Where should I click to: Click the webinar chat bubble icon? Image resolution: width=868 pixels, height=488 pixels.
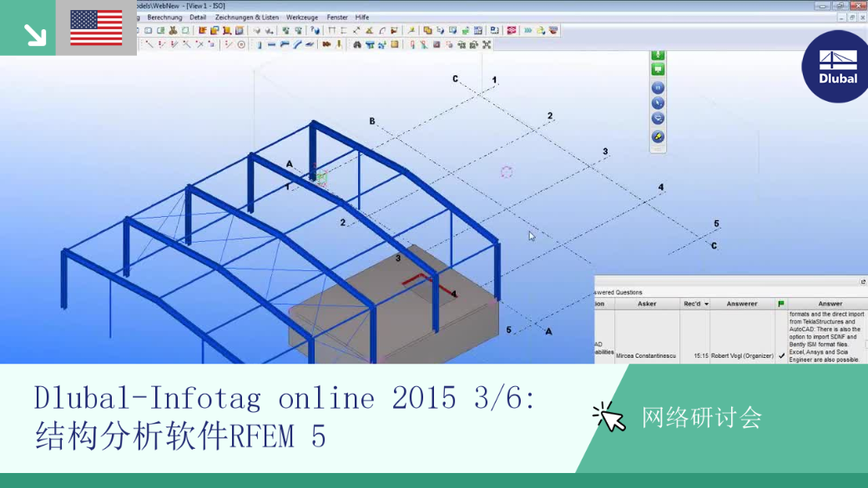coord(658,118)
